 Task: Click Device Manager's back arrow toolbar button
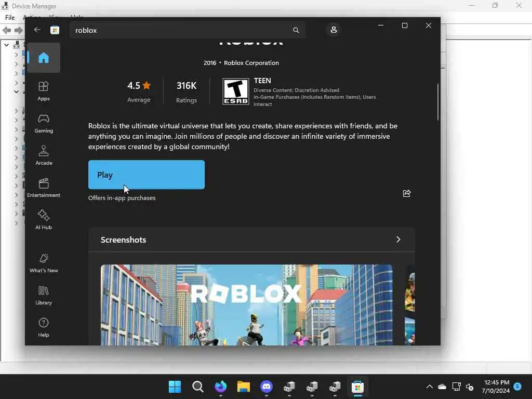coord(7,30)
